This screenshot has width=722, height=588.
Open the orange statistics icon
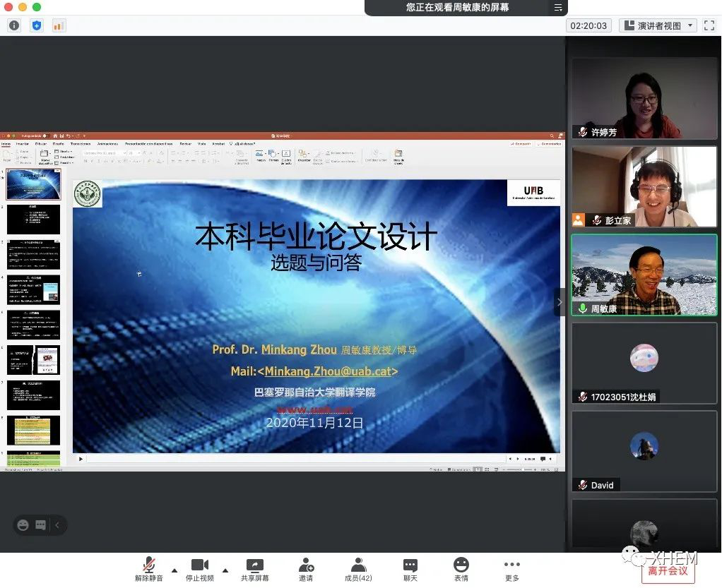tap(59, 25)
